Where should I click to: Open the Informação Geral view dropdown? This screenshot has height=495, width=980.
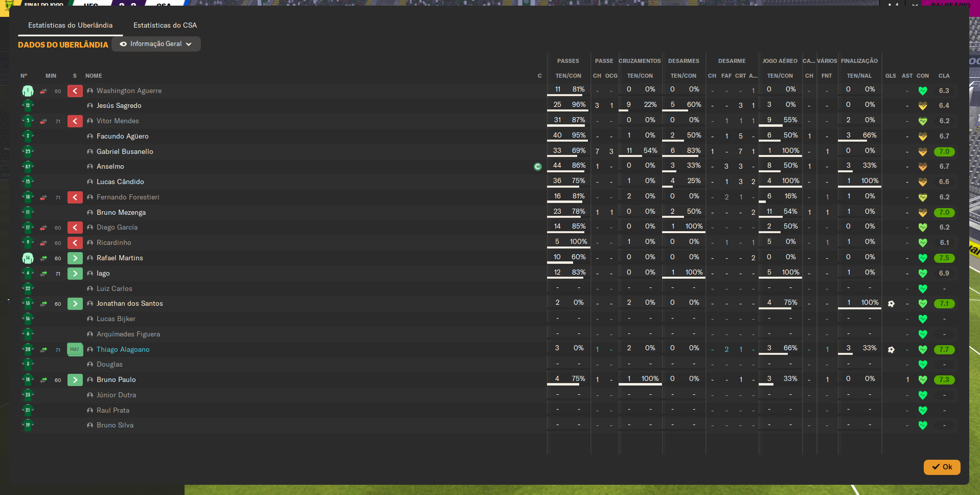tap(156, 44)
